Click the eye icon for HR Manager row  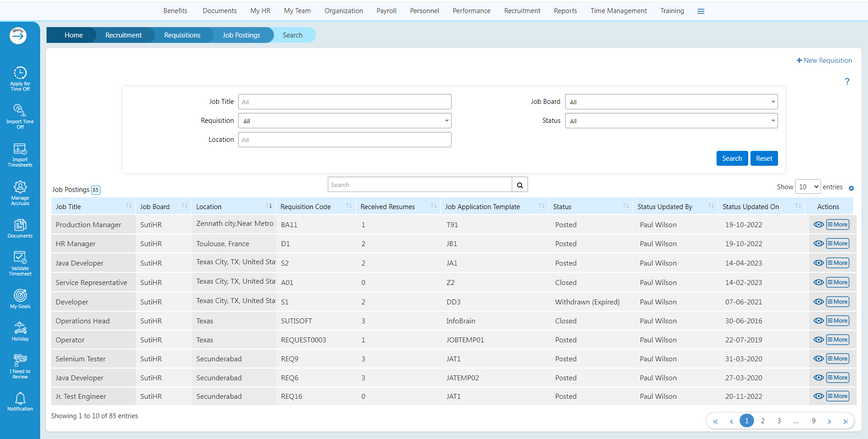[818, 243]
